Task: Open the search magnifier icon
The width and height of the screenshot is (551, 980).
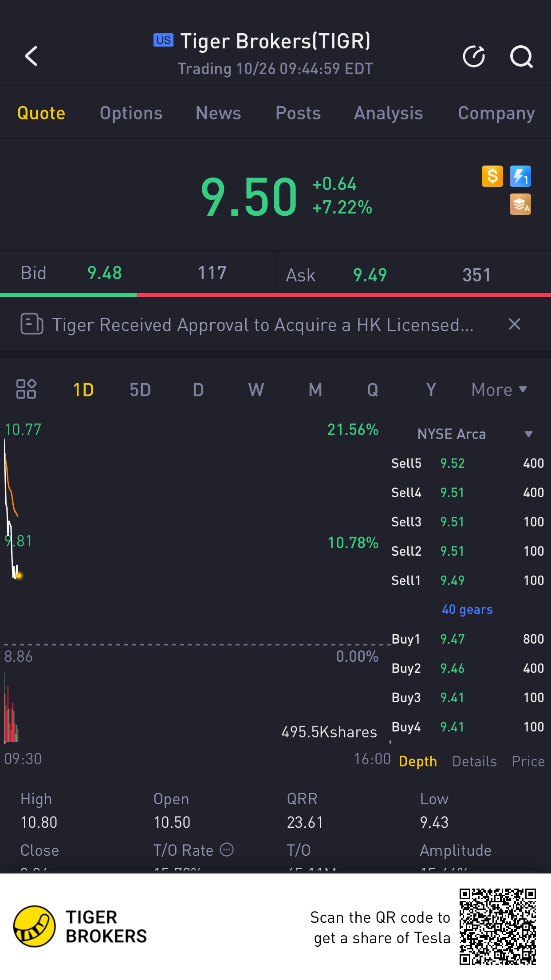Action: pyautogui.click(x=521, y=56)
